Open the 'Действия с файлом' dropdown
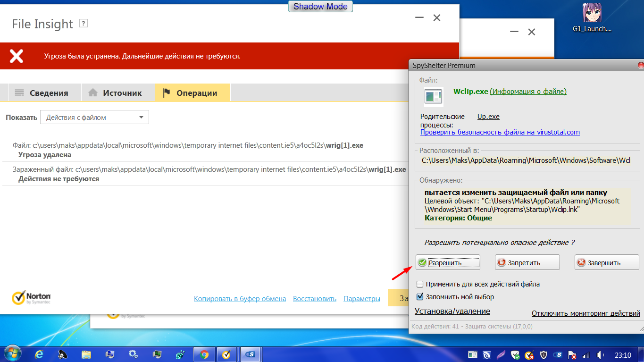 click(94, 118)
